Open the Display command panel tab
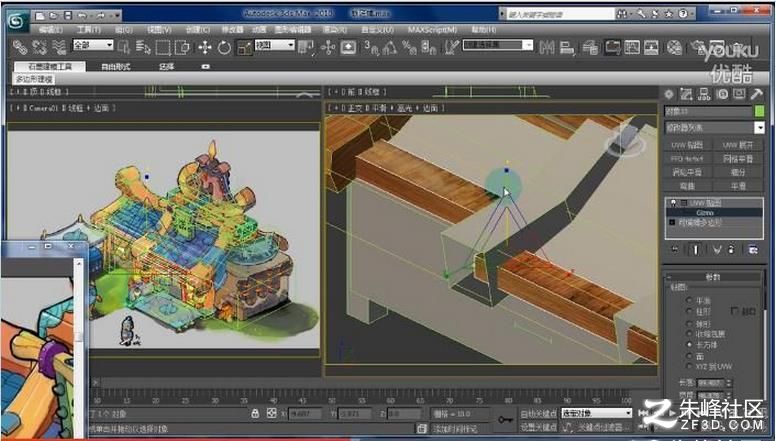776x441 pixels. click(739, 94)
